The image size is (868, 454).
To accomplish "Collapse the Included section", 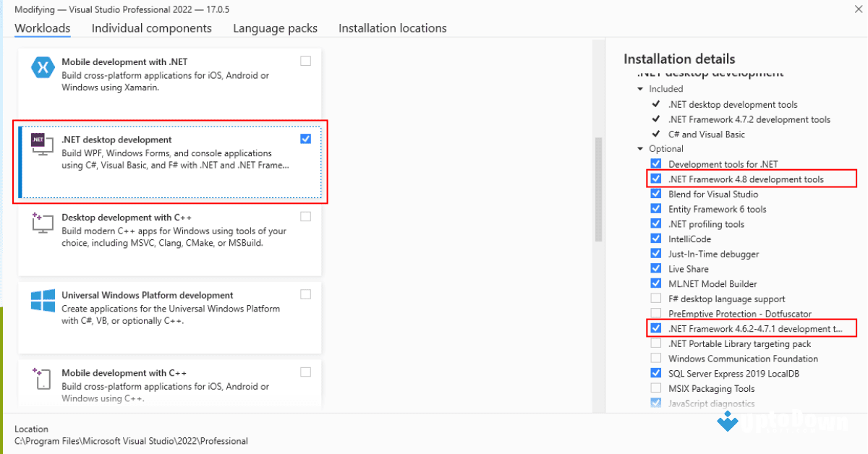I will pos(639,88).
